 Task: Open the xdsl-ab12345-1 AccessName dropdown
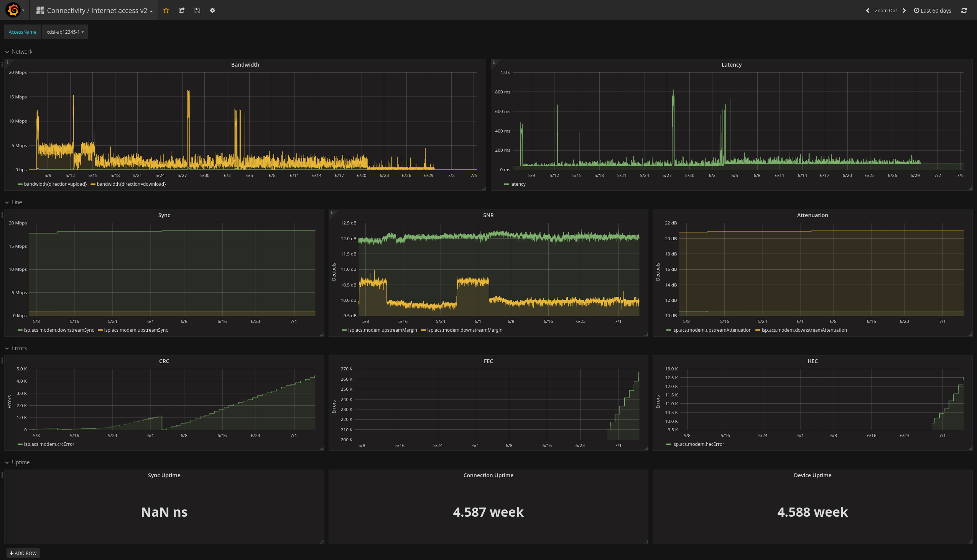click(65, 32)
